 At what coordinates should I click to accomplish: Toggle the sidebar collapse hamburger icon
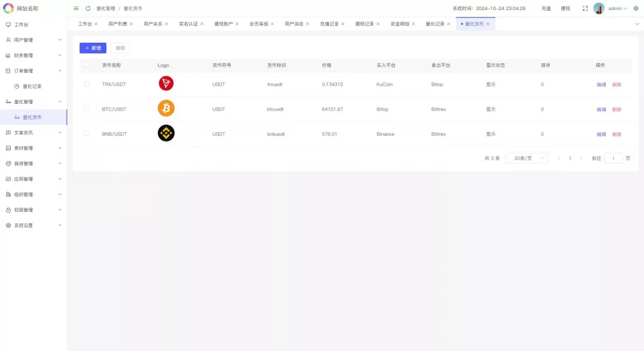[76, 8]
